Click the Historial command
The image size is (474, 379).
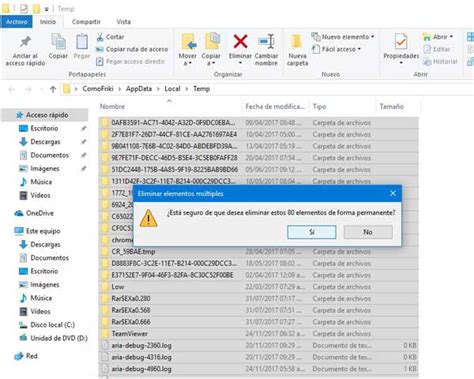coord(440,61)
